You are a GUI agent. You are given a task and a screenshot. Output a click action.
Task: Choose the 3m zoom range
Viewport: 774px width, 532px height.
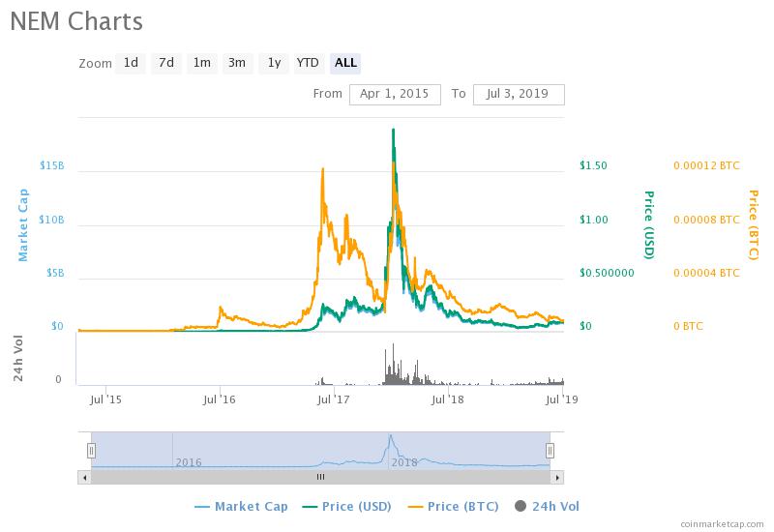click(x=237, y=63)
